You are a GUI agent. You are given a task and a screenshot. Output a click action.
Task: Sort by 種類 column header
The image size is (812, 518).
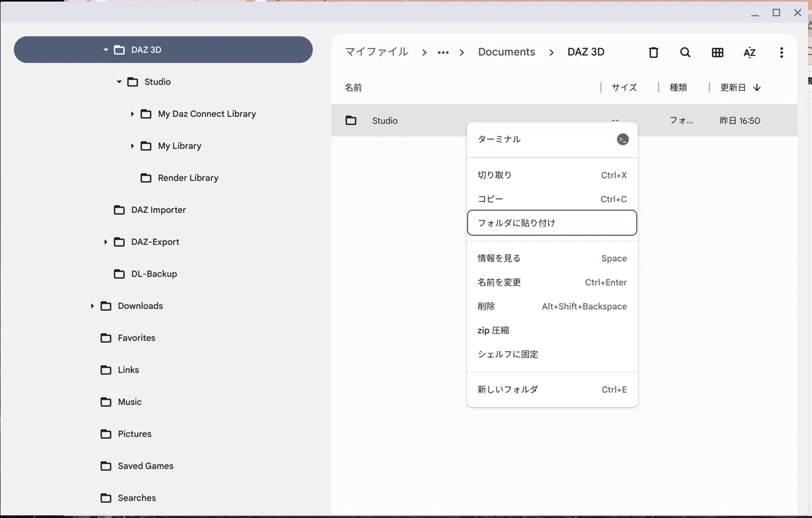click(678, 88)
